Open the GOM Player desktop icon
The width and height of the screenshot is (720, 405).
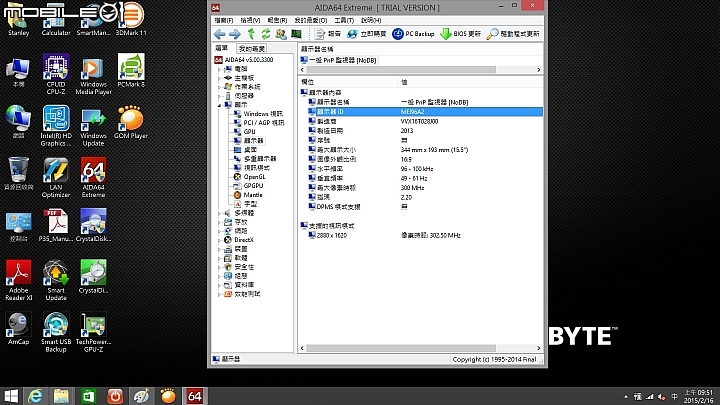131,122
